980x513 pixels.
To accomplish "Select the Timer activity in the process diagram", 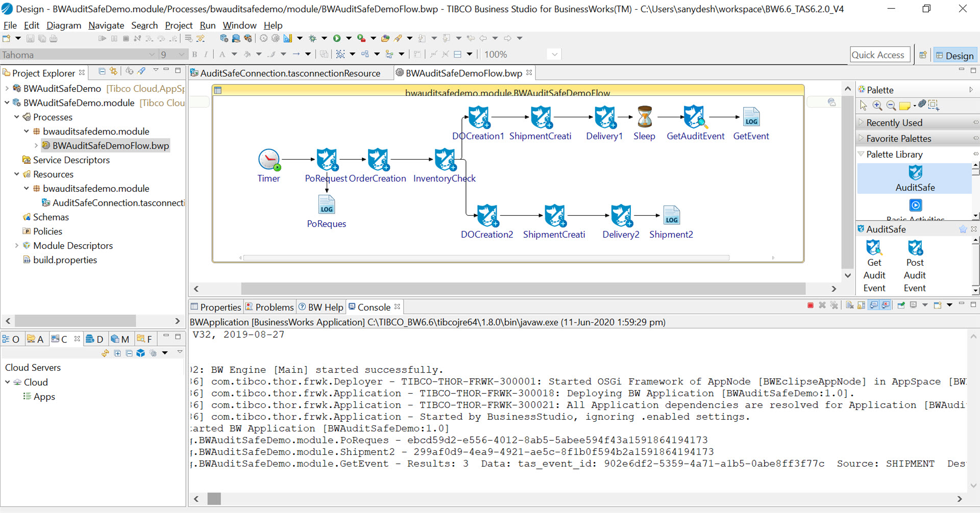I will click(268, 160).
